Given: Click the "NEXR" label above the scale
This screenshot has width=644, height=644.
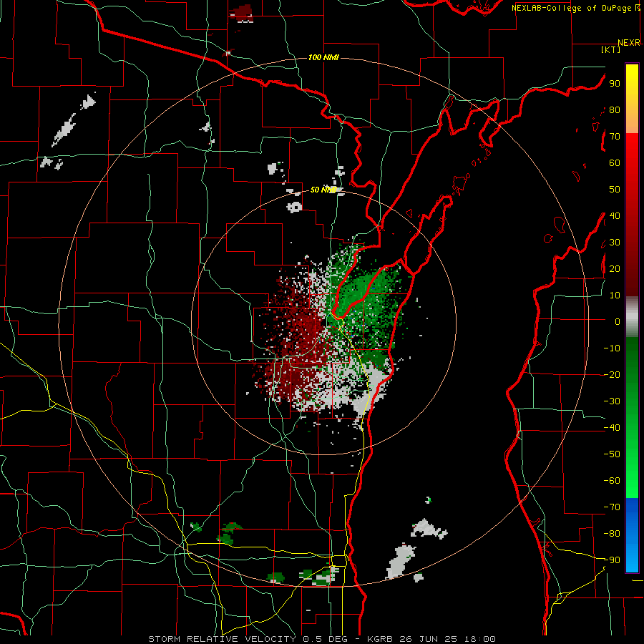Looking at the screenshot, I should pyautogui.click(x=629, y=43).
